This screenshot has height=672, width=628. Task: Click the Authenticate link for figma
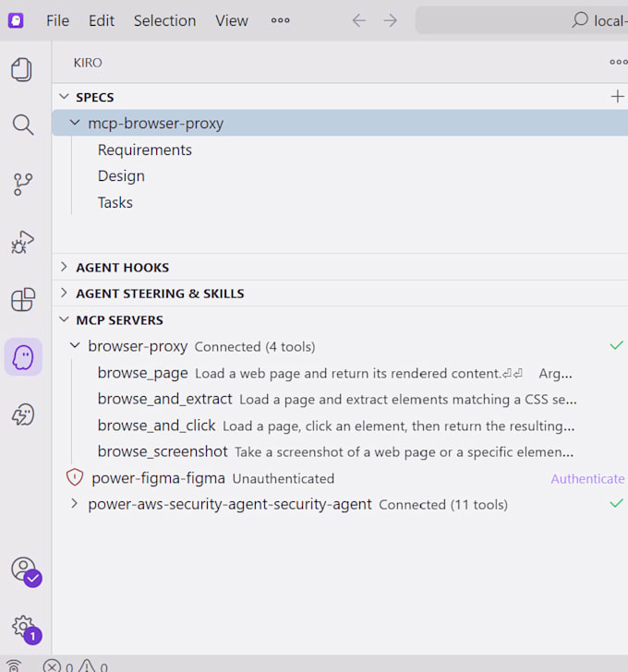pos(587,479)
